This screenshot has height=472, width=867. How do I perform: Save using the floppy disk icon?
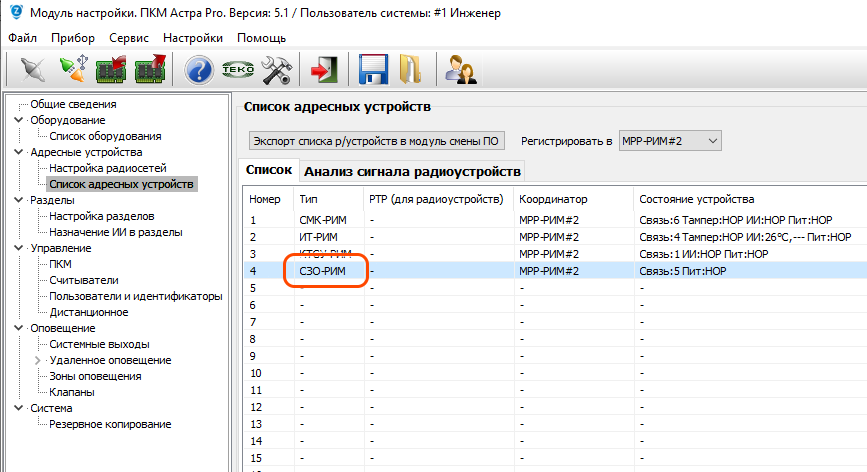click(x=373, y=69)
